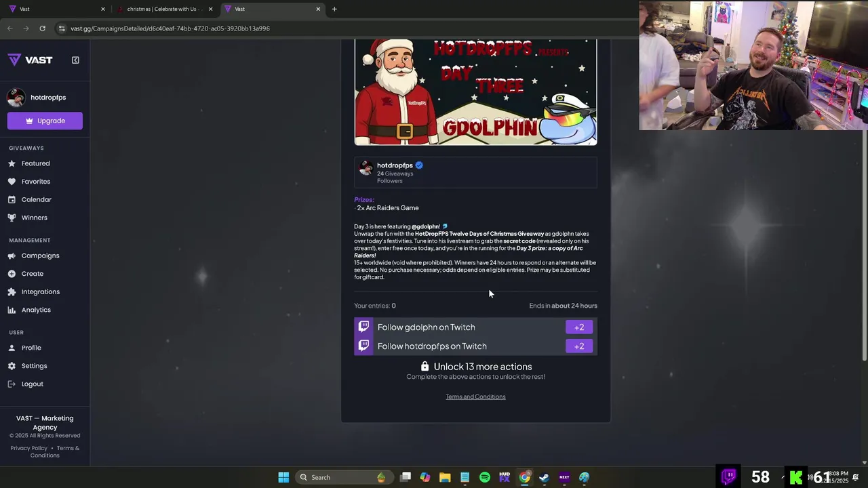Viewport: 868px width, 488px height.
Task: Close the first Vast tab
Action: click(x=103, y=9)
